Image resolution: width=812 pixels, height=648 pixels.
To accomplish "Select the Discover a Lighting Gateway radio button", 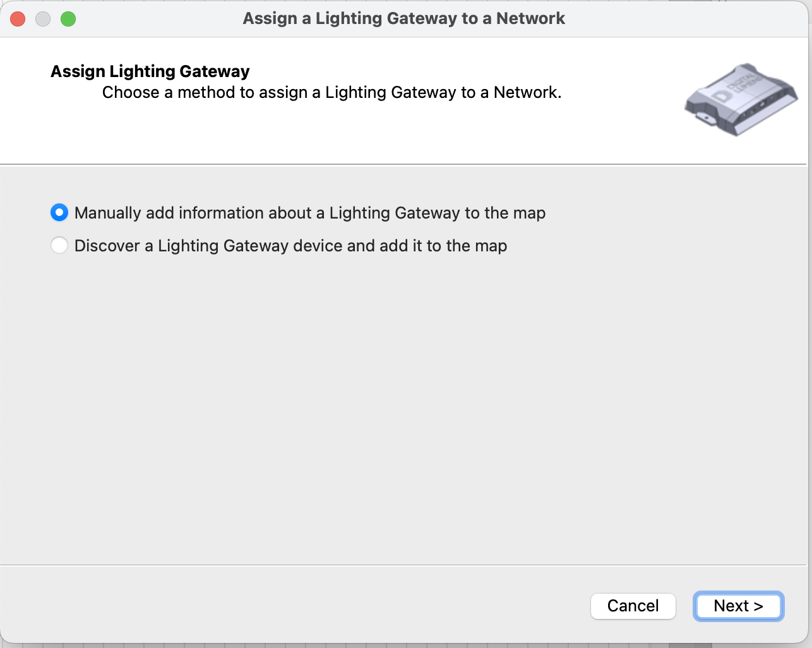I will coord(59,246).
